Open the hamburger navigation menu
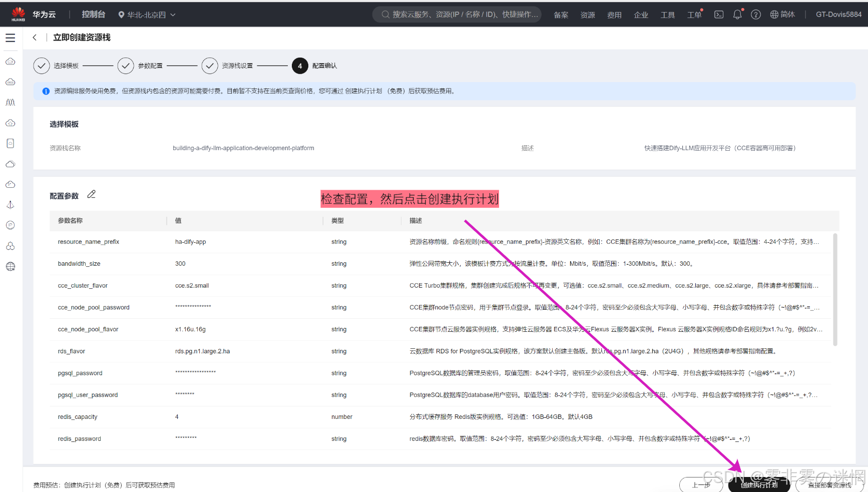Screen dimensions: 868x492 click(11, 38)
